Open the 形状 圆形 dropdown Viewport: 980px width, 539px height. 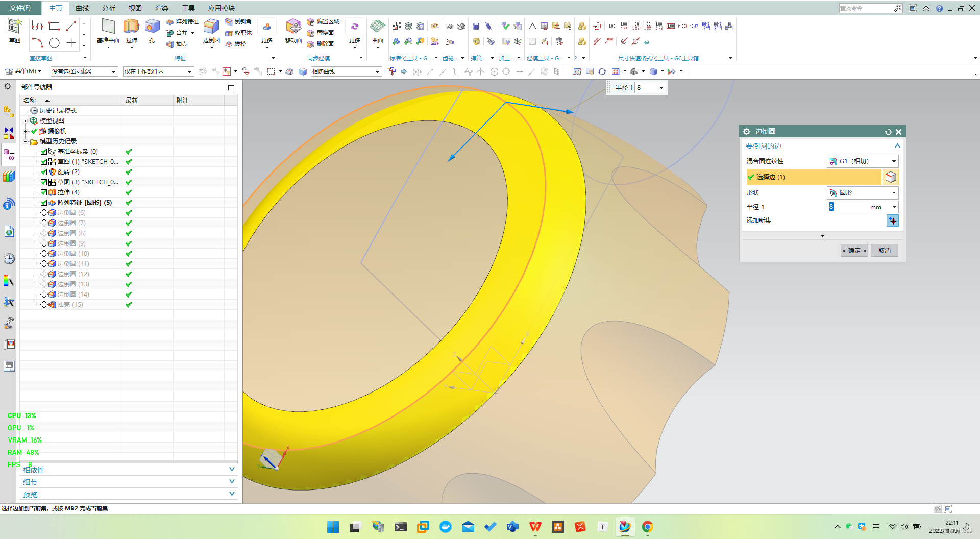tap(863, 193)
